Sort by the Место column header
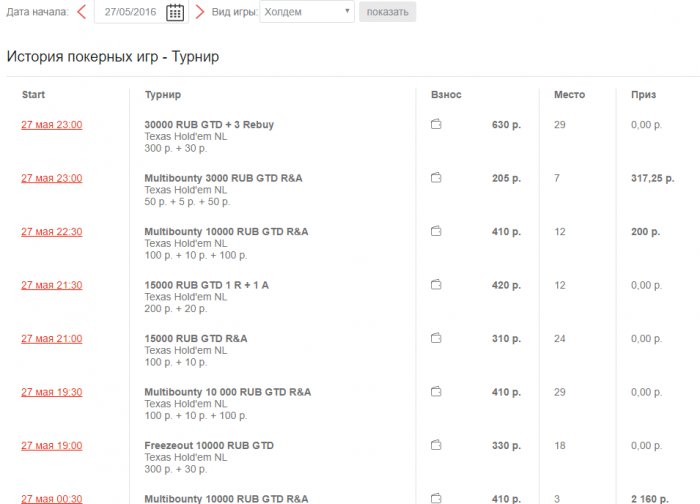Viewport: 700px width, 504px height. (570, 95)
